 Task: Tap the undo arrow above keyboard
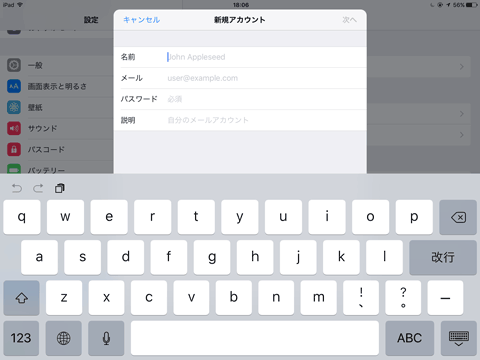click(x=17, y=188)
